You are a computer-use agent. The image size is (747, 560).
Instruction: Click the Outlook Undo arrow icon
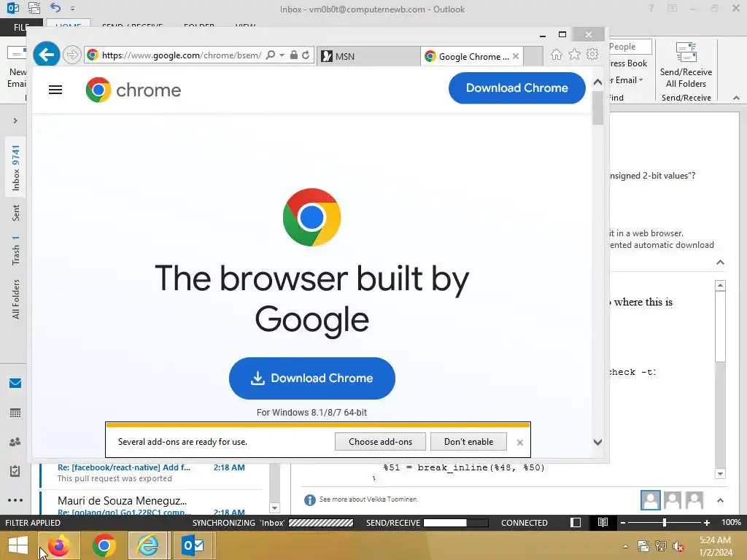click(x=55, y=8)
